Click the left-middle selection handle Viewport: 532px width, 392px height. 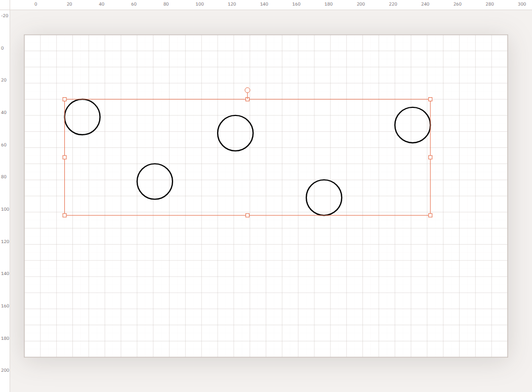coord(64,158)
